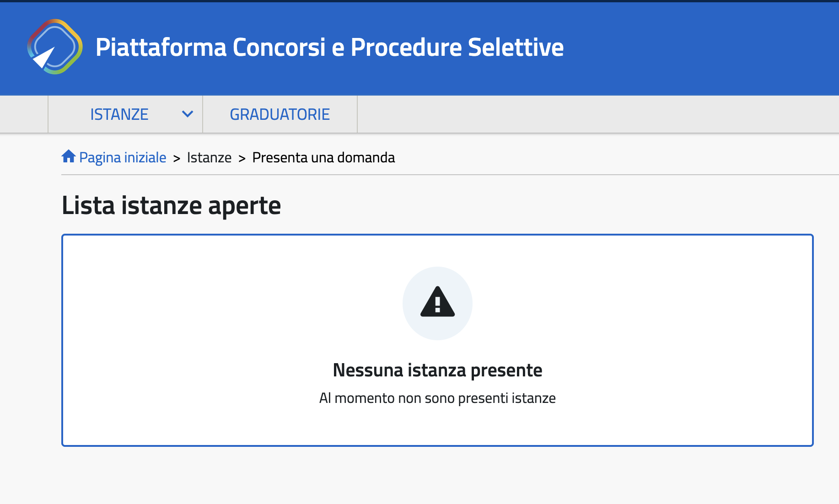Viewport: 839px width, 504px height.
Task: Click the Piattaforma Concorsi e Procedure Selettive title
Action: point(329,47)
